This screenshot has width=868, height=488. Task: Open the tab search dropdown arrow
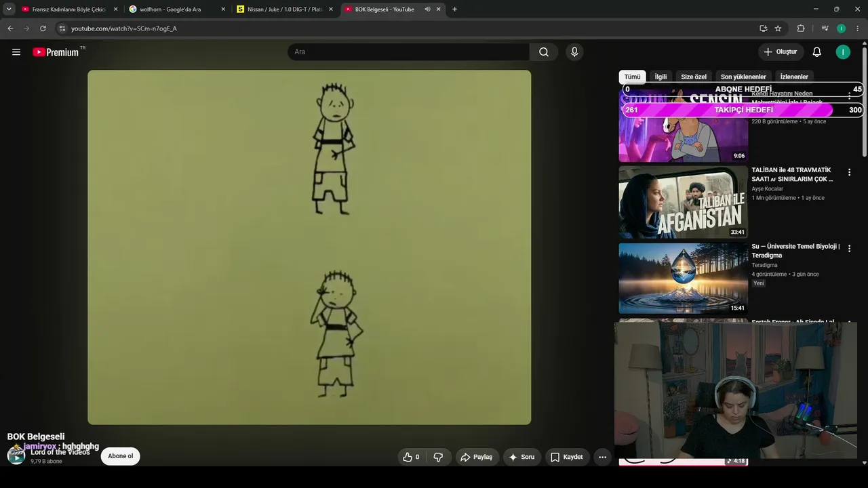point(9,9)
